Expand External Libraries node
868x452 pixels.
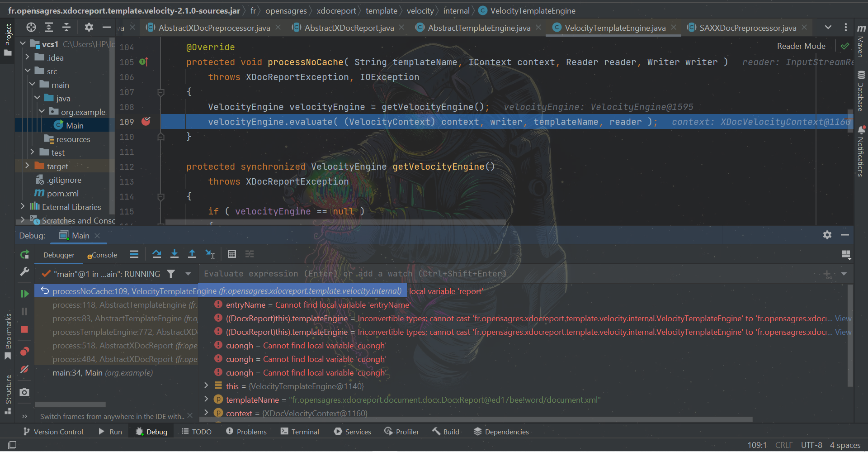[23, 207]
